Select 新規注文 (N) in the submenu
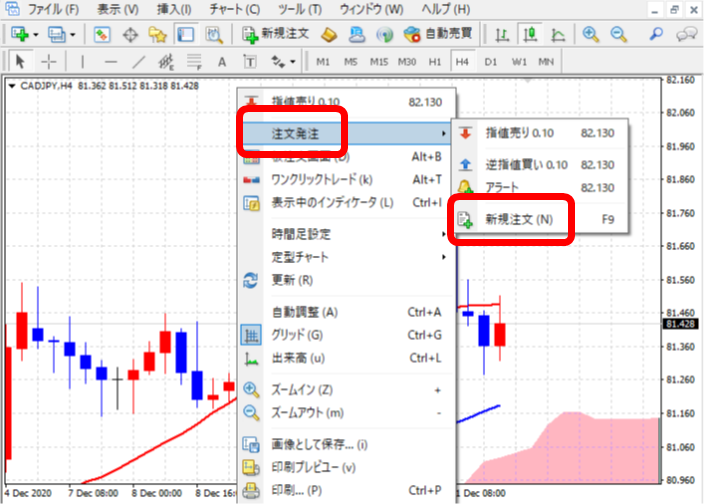704x504 pixels. [x=515, y=219]
